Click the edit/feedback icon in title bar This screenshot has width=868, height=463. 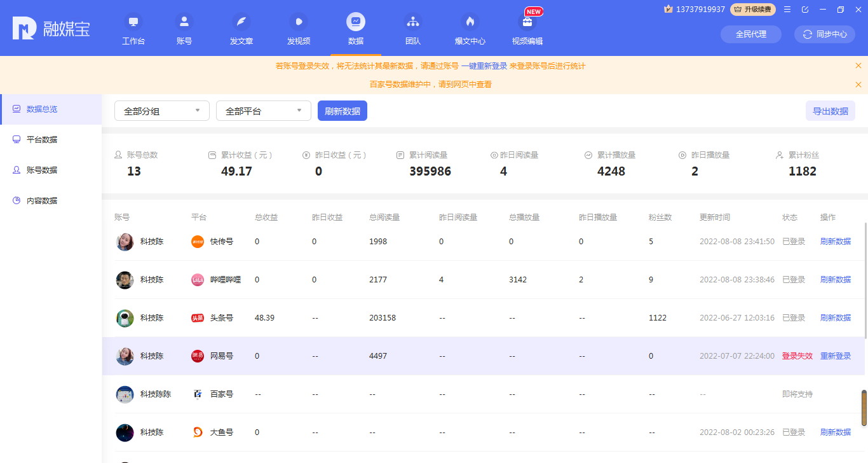(805, 10)
